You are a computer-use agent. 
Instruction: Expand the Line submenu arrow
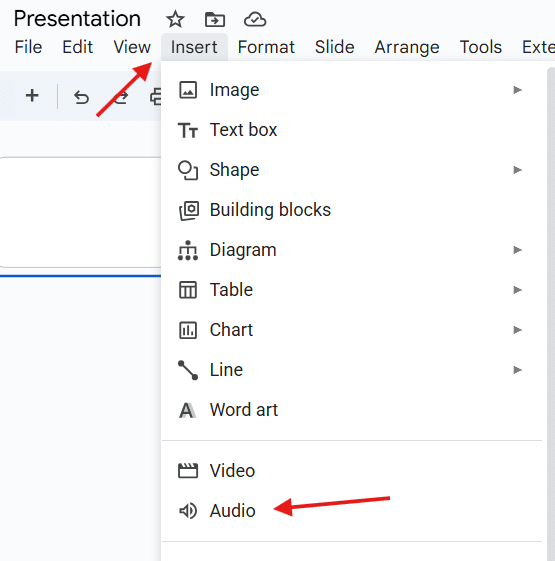coord(517,370)
